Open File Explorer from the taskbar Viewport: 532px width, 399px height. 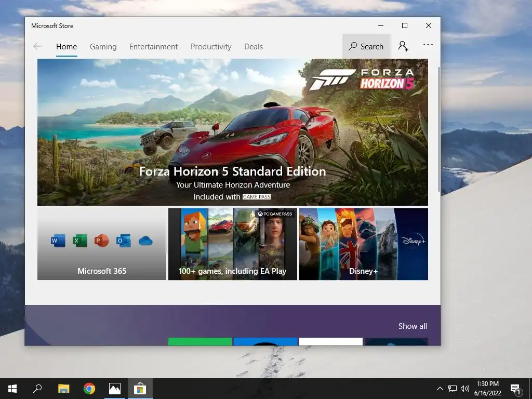pos(63,389)
